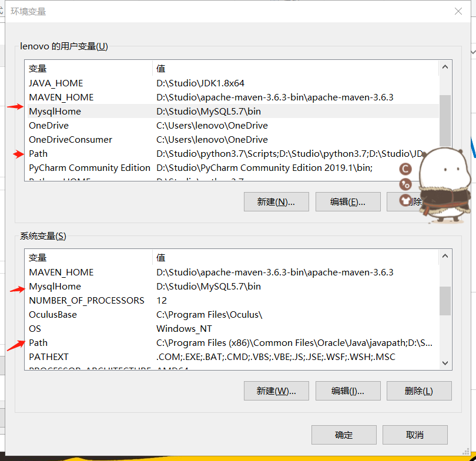The width and height of the screenshot is (476, 461).
Task: Click the brown shirt icon near mascot
Action: 405,200
